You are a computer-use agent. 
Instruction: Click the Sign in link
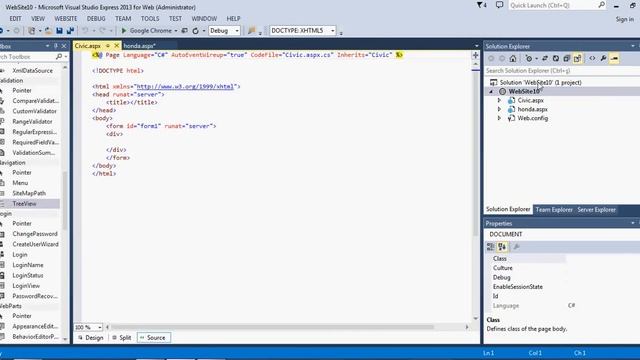(x=624, y=19)
